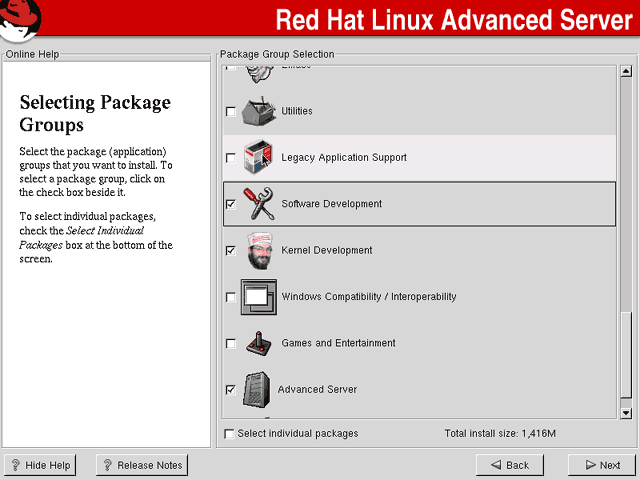Click the Kernel Development face icon
Screen dimensions: 640x480
coord(260,250)
